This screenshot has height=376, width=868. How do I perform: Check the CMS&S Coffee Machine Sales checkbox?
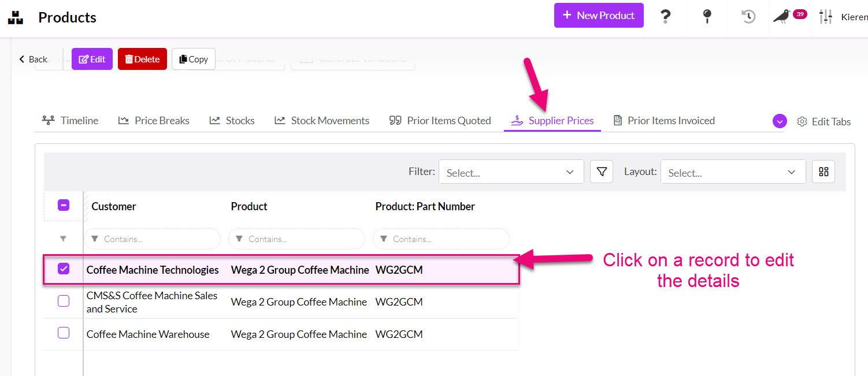[64, 301]
